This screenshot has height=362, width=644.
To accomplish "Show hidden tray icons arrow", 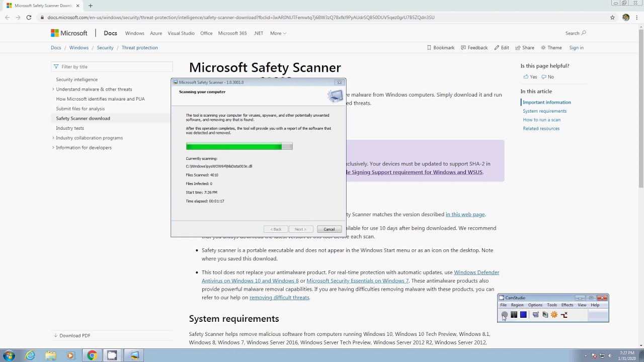I will [x=585, y=356].
